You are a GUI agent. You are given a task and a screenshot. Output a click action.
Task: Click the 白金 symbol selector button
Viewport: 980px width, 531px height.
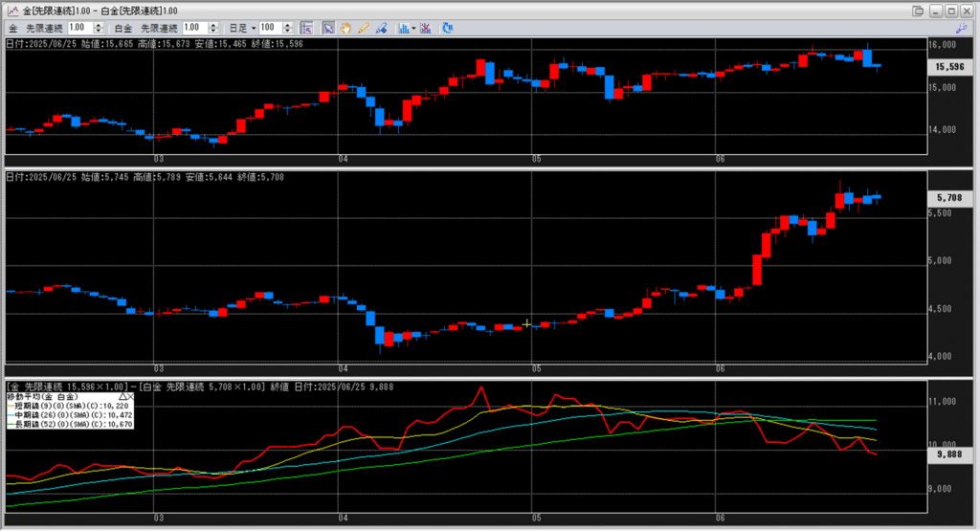123,28
